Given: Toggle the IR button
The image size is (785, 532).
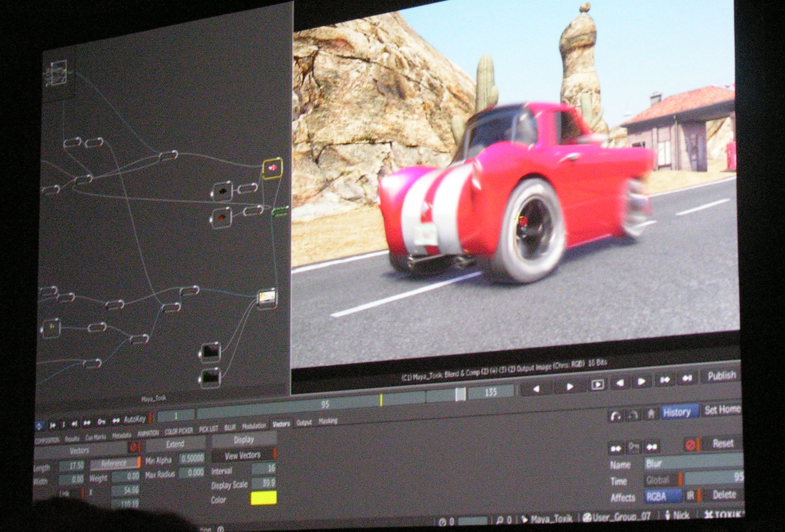Looking at the screenshot, I should click(x=692, y=495).
